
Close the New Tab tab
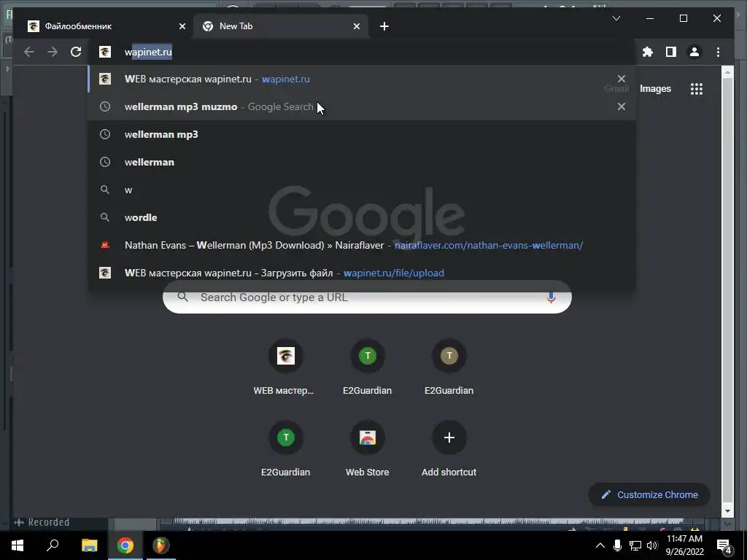[x=356, y=26]
